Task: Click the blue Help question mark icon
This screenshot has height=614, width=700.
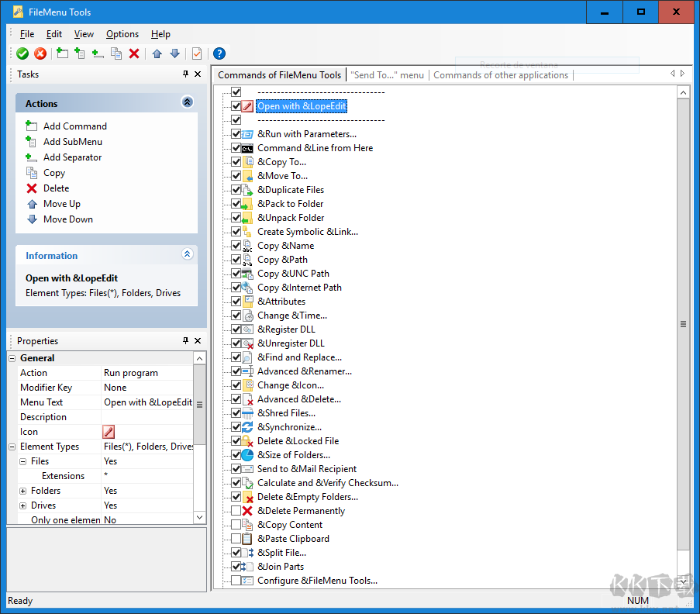Action: tap(219, 53)
